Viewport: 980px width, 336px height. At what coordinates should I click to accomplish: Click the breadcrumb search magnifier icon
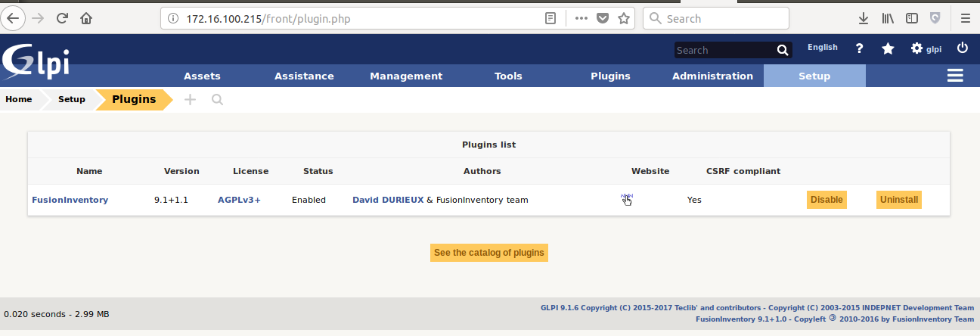pos(217,99)
